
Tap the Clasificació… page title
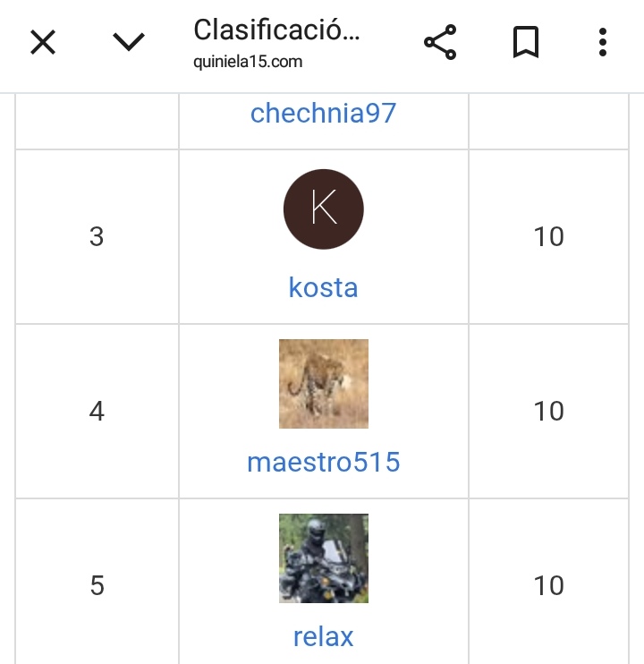(x=276, y=30)
